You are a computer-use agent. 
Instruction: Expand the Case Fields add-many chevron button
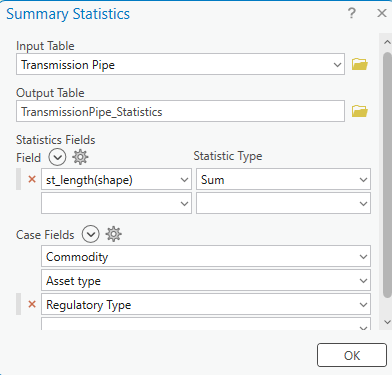pos(91,234)
